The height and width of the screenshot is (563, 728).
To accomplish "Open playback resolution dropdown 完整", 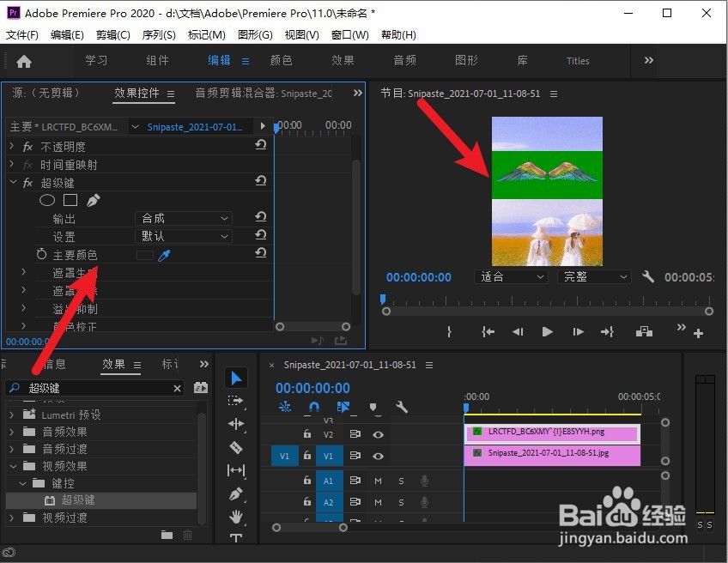I will tap(595, 277).
